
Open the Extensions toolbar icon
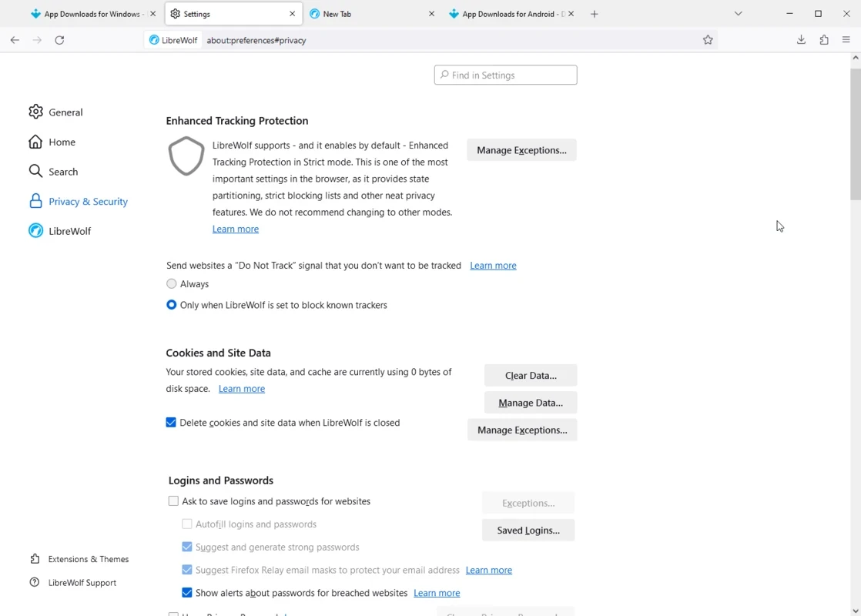click(x=824, y=40)
